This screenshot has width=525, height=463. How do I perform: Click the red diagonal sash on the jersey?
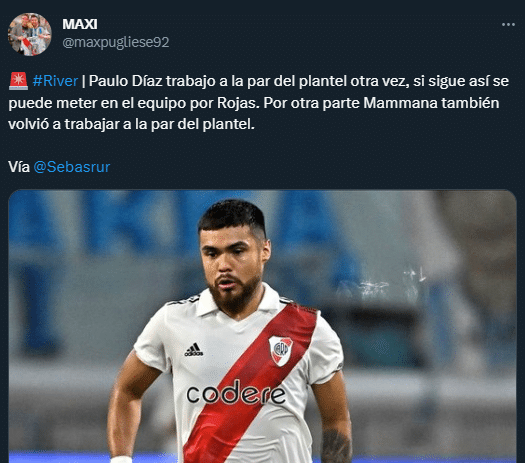tap(249, 385)
